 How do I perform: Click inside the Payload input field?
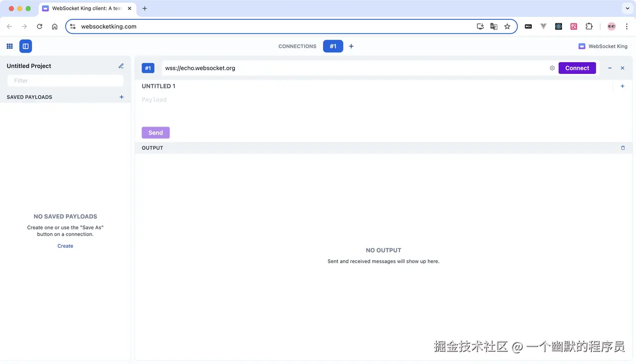pyautogui.click(x=248, y=99)
